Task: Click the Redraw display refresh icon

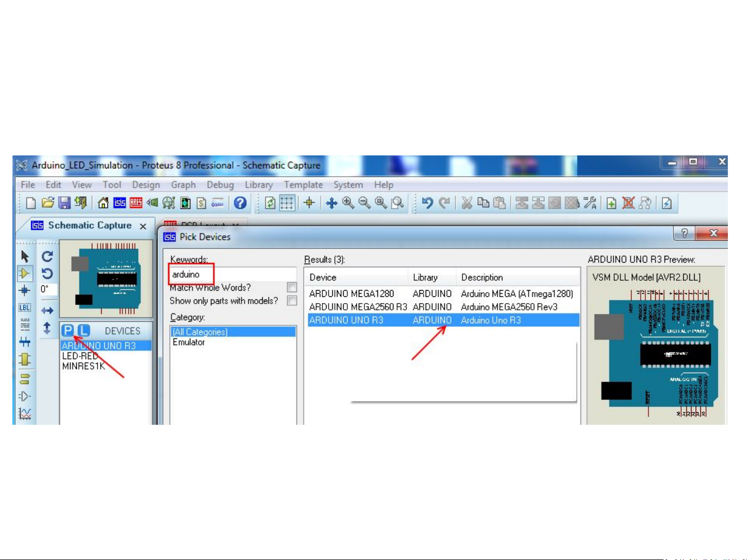Action: pyautogui.click(x=270, y=203)
